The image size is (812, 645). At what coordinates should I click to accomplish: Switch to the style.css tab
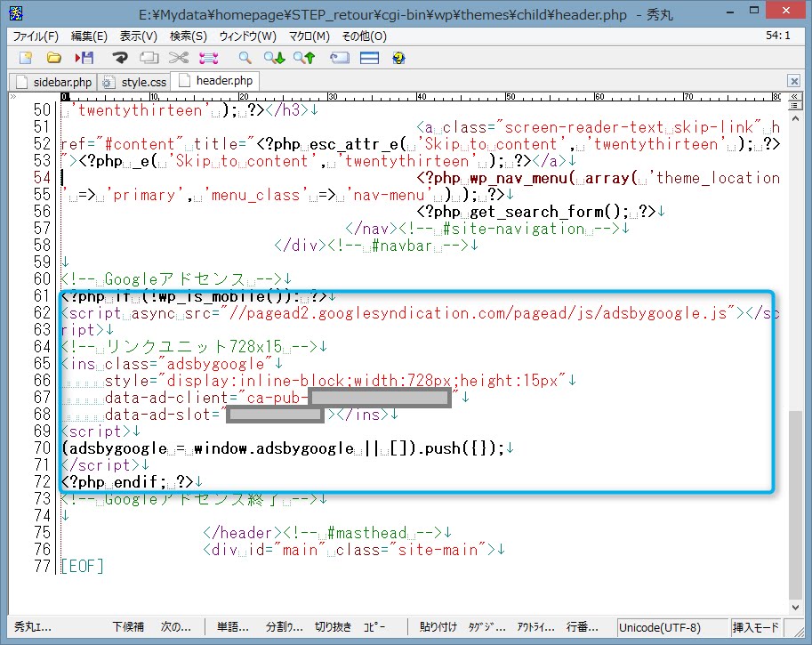pyautogui.click(x=134, y=83)
